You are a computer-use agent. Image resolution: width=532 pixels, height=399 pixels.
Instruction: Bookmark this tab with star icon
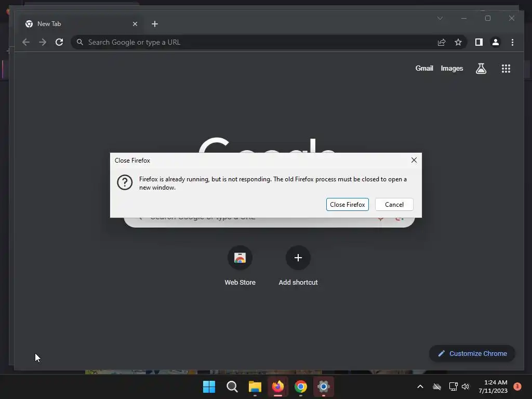[x=458, y=42]
